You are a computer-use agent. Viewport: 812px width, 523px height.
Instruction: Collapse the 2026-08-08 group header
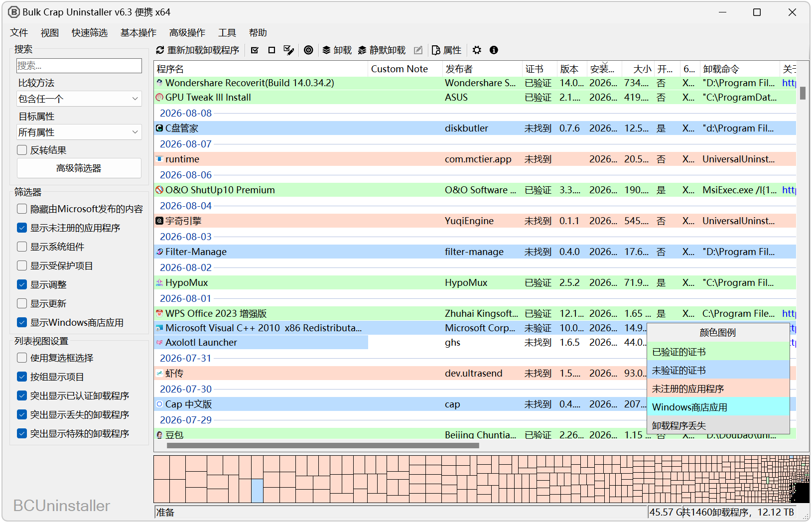tap(186, 113)
